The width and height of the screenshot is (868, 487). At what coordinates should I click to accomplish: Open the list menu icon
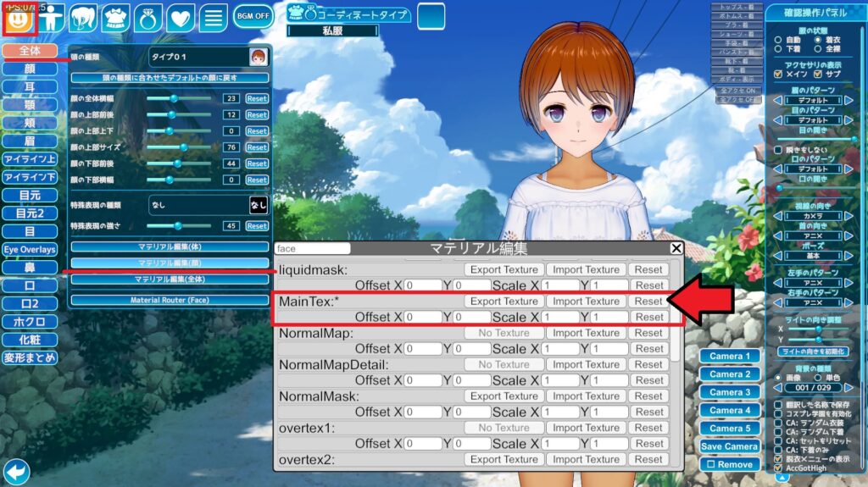[x=213, y=18]
